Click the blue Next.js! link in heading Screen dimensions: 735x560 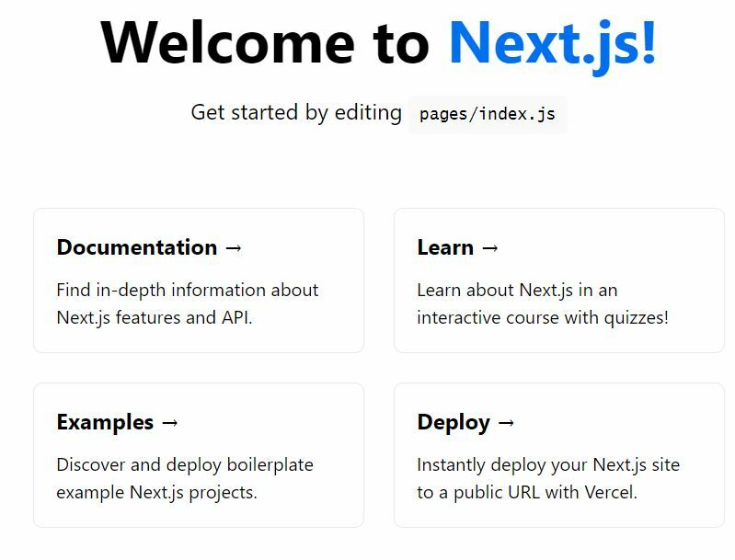tap(552, 44)
